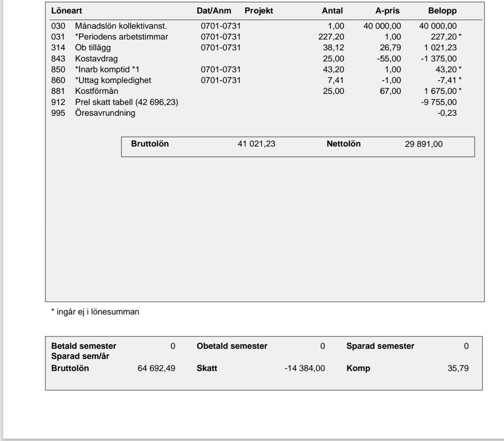The width and height of the screenshot is (504, 441).
Task: Click the code 314
Action: coord(58,48)
